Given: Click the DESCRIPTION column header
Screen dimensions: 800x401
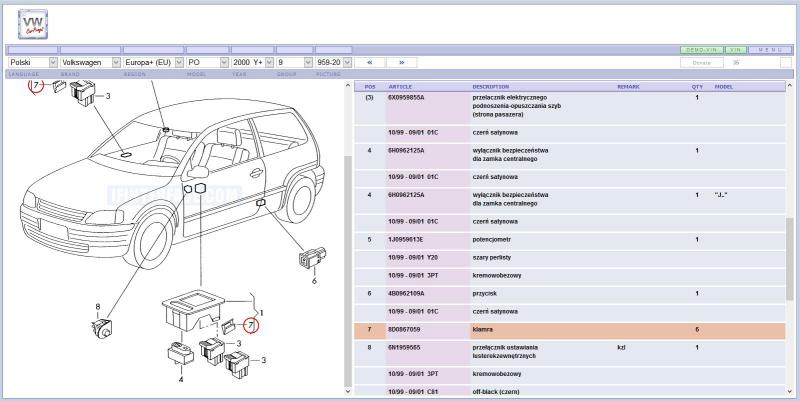Looking at the screenshot, I should coord(490,87).
